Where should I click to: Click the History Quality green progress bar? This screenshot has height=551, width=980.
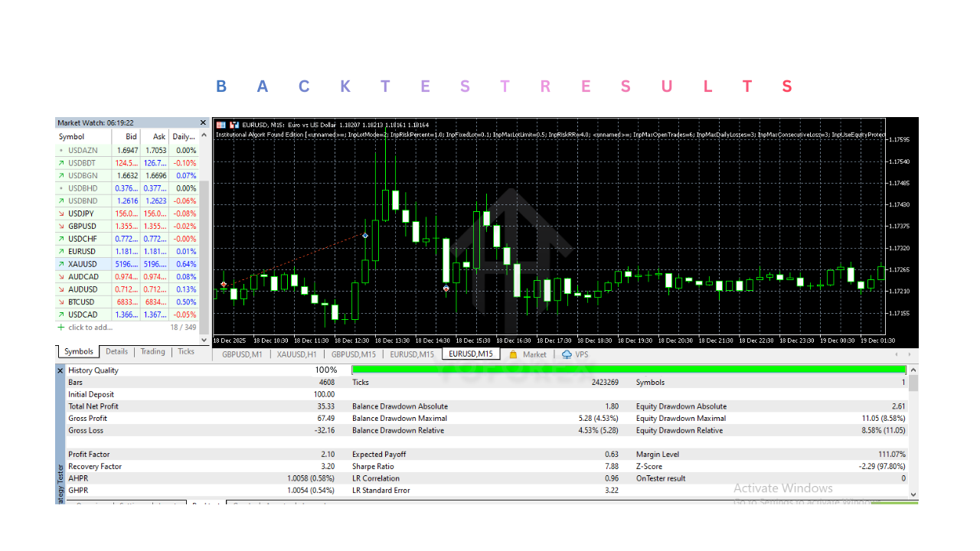point(628,370)
